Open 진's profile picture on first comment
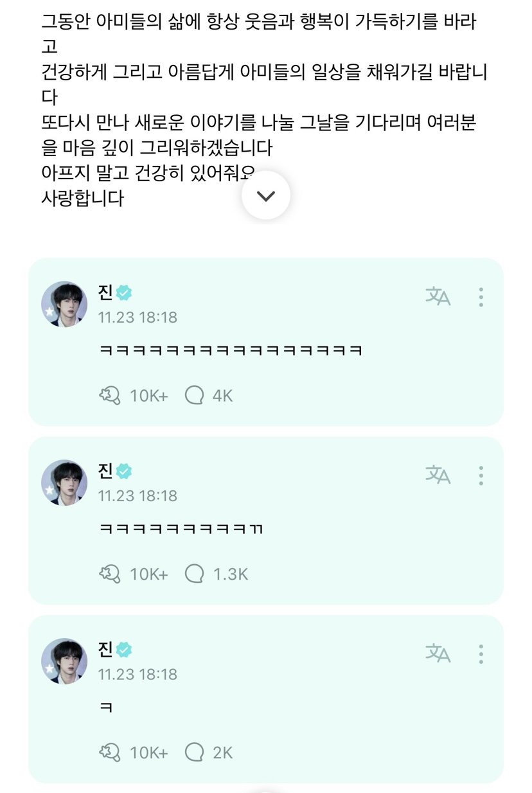 pyautogui.click(x=64, y=304)
